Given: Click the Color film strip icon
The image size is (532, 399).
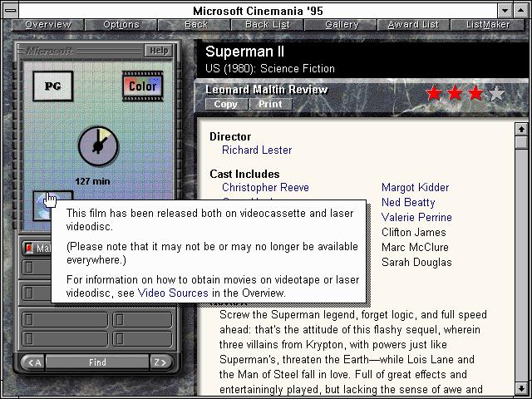Looking at the screenshot, I should pyautogui.click(x=142, y=86).
